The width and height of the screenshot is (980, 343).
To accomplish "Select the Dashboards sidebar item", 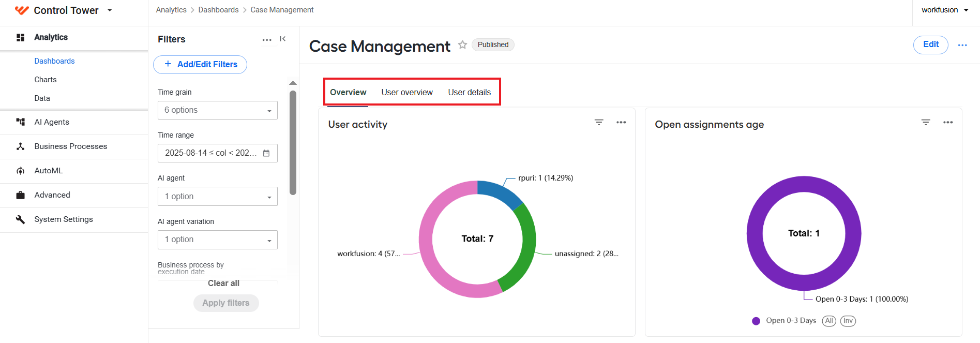I will click(x=54, y=61).
